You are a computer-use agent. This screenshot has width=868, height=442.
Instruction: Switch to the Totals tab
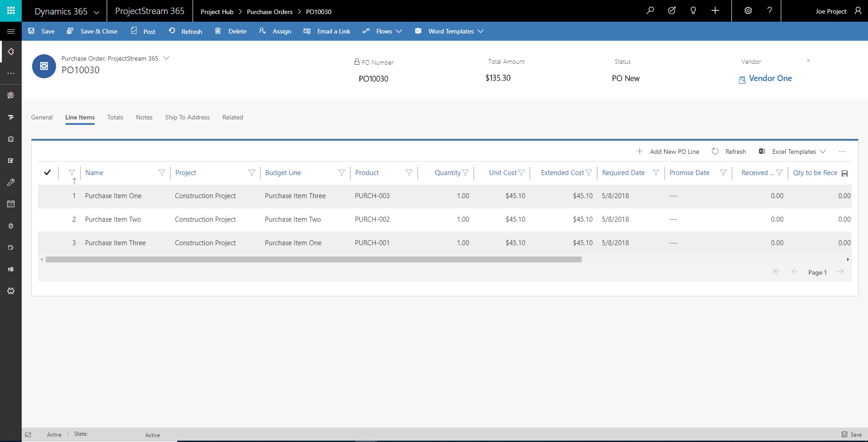115,117
